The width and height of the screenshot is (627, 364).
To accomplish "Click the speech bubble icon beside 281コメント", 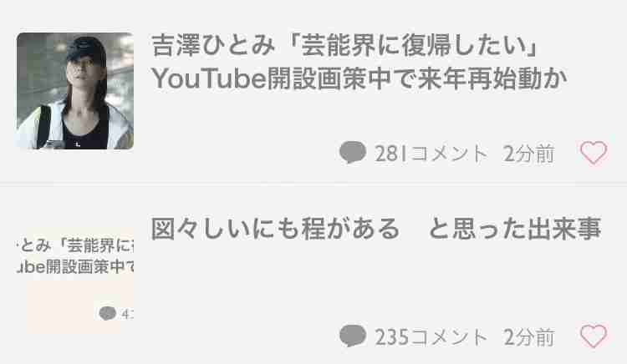I will pyautogui.click(x=353, y=152).
